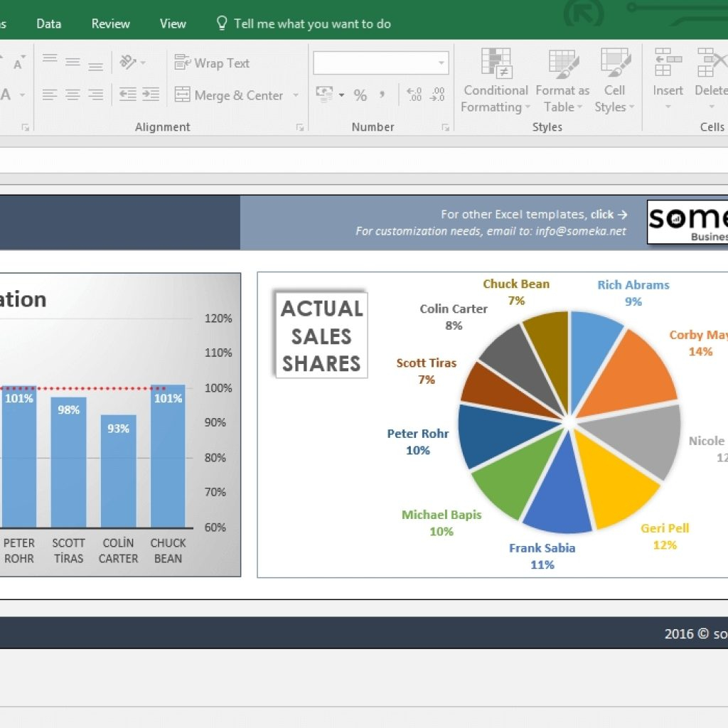
Task: Open the Merge & Center dropdown arrow
Action: [296, 95]
